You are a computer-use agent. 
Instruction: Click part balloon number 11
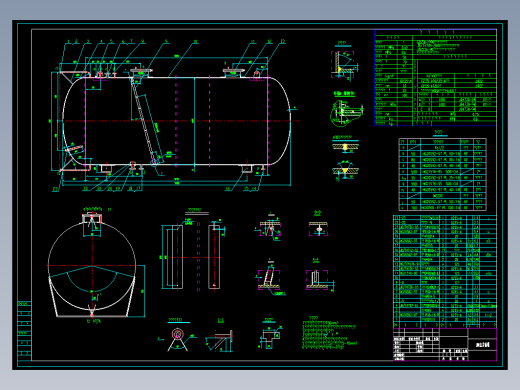point(253,42)
